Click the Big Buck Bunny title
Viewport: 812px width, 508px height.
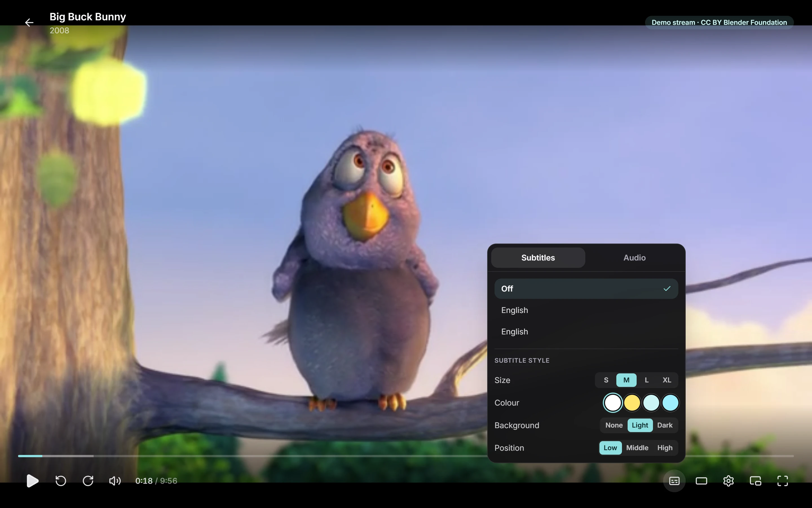coord(88,17)
